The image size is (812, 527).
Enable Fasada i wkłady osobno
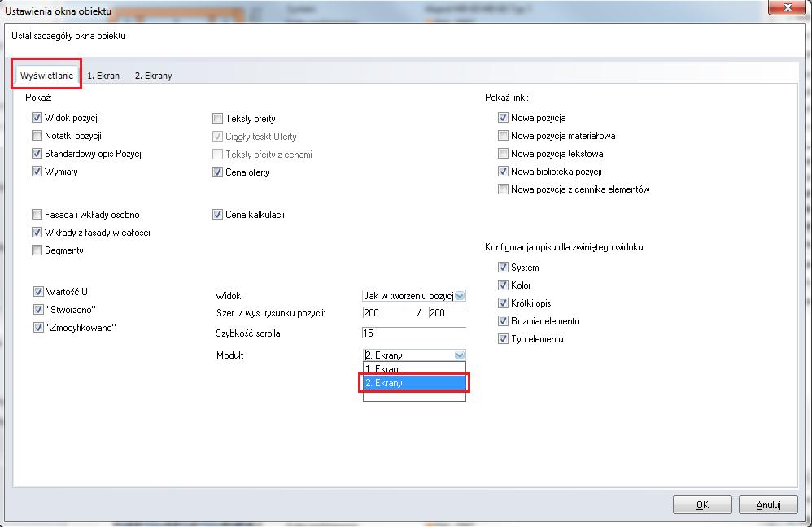tap(37, 215)
